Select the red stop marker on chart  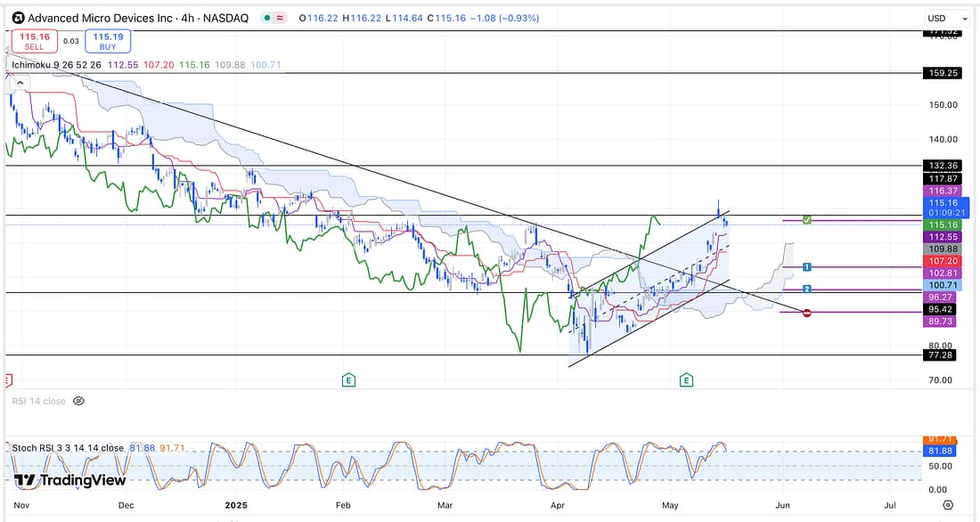click(807, 313)
